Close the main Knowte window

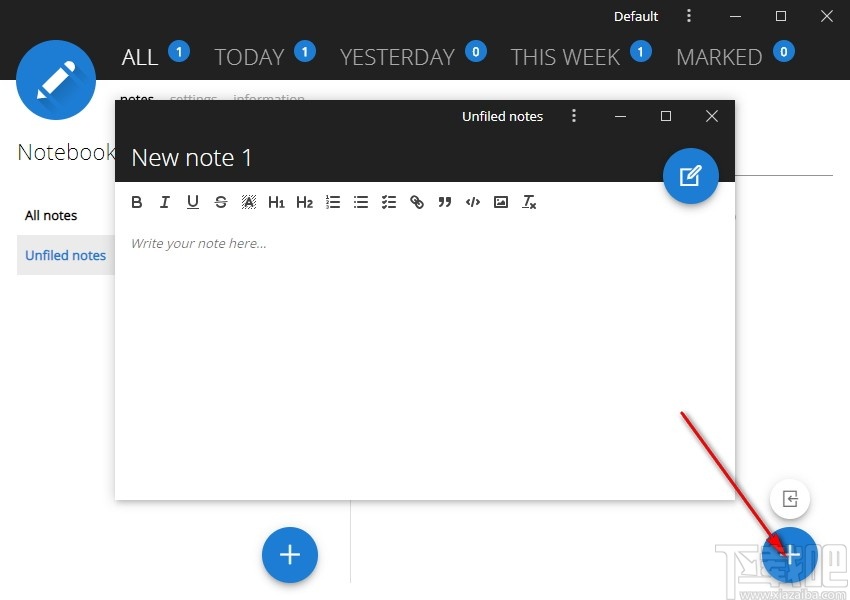[827, 16]
